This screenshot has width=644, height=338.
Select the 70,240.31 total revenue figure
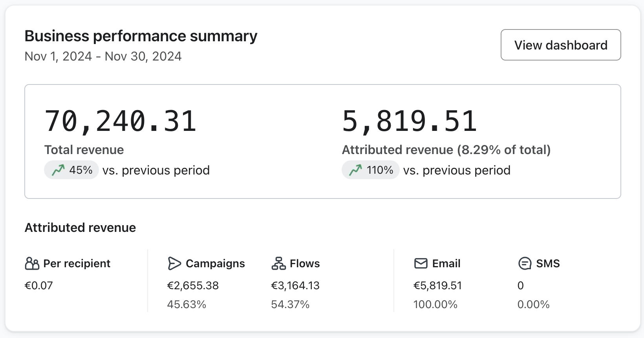120,121
